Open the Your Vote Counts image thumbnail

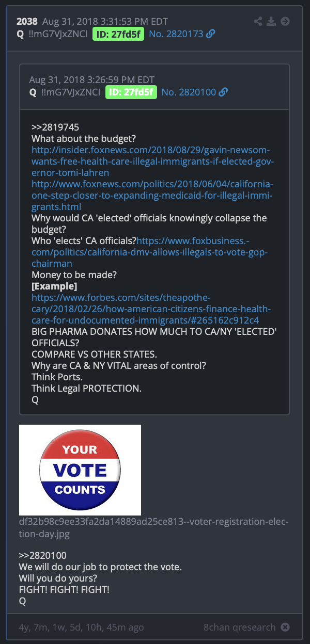(80, 470)
